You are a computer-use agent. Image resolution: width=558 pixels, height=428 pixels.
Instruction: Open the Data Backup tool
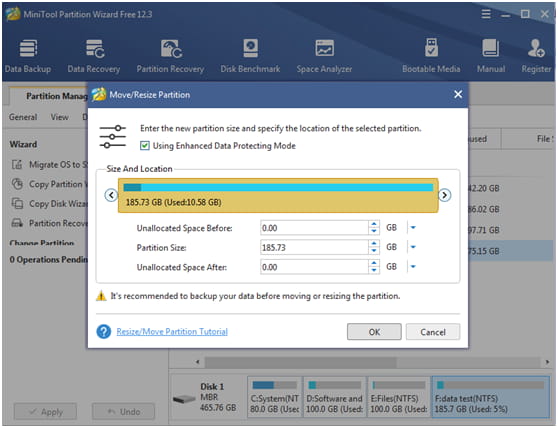28,56
